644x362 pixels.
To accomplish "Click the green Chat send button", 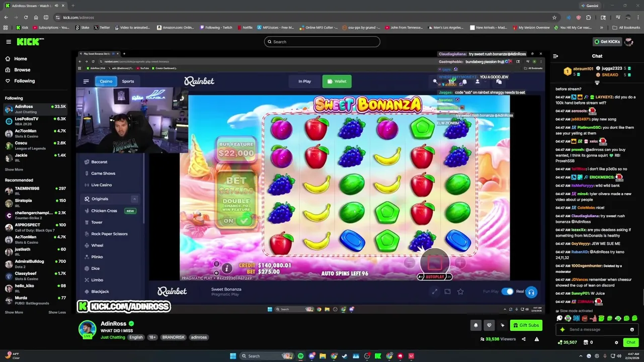I will click(630, 342).
